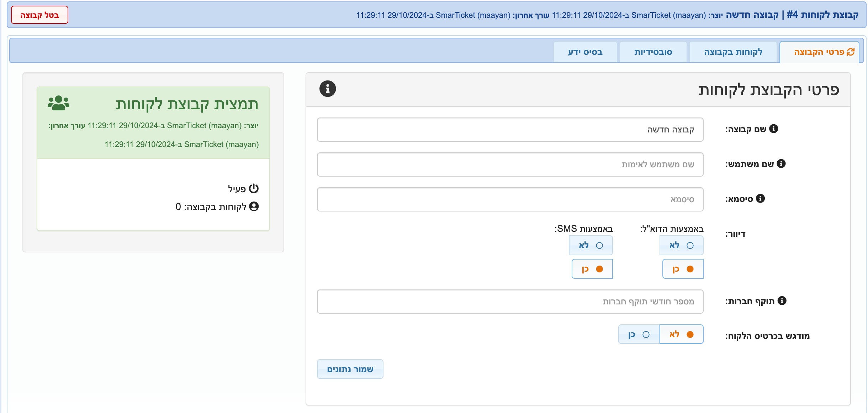
Task: Select כן for SMS notifications
Action: coord(592,269)
